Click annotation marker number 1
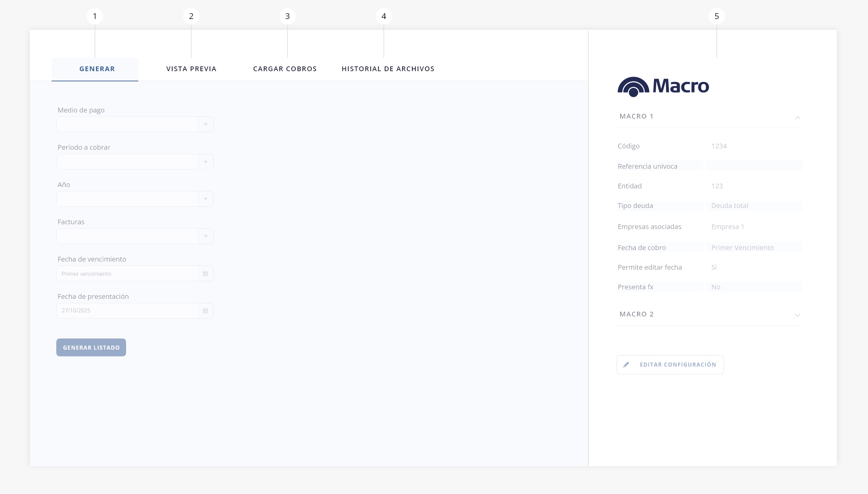This screenshot has height=494, width=868. [x=95, y=16]
